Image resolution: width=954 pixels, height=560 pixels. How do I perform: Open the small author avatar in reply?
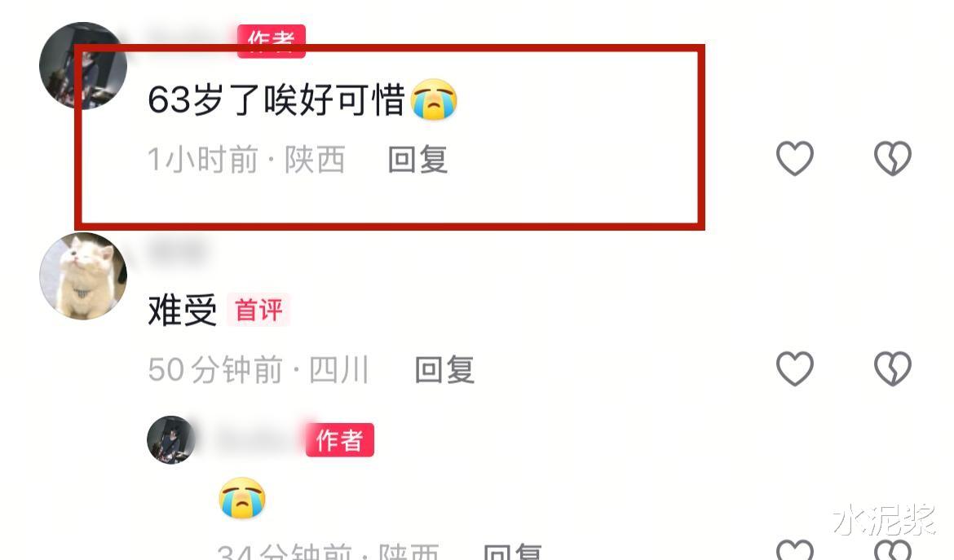(171, 439)
